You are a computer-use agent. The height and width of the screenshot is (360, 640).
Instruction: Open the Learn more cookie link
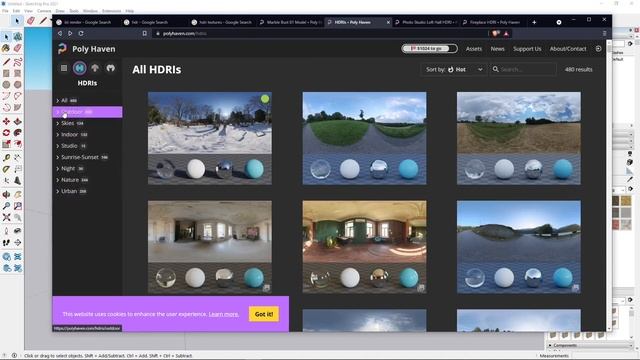click(x=224, y=314)
